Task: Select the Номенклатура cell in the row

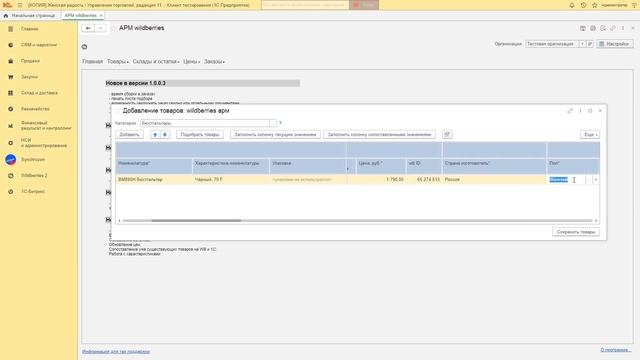Action: coord(154,180)
